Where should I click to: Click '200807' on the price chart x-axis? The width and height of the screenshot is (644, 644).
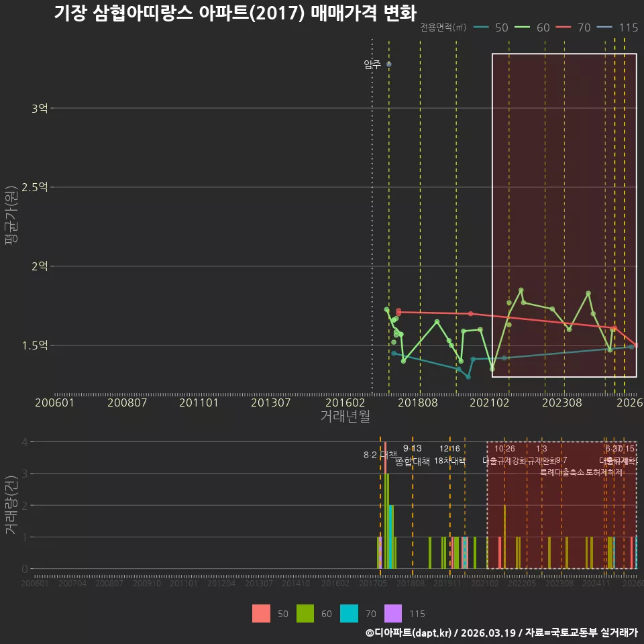(127, 402)
